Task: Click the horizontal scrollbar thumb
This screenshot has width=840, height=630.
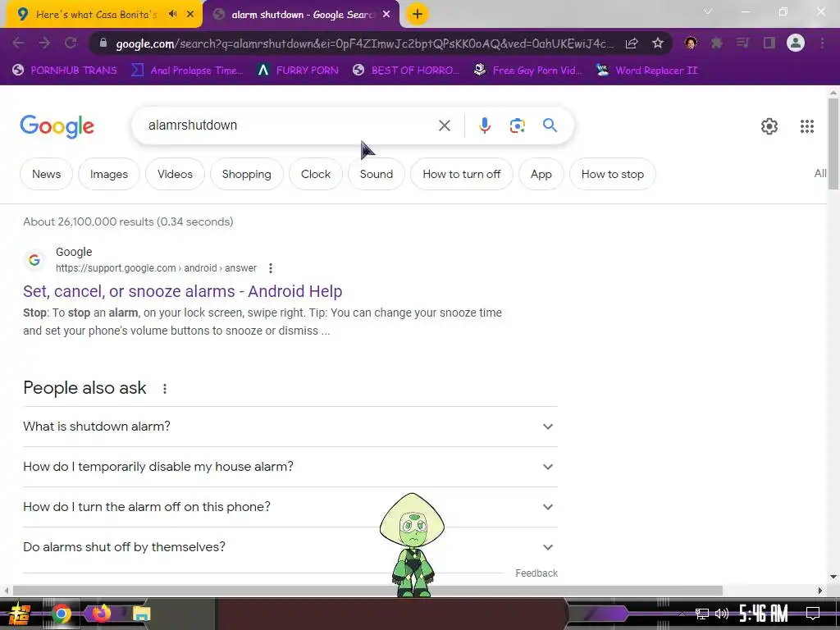Action: (367, 591)
